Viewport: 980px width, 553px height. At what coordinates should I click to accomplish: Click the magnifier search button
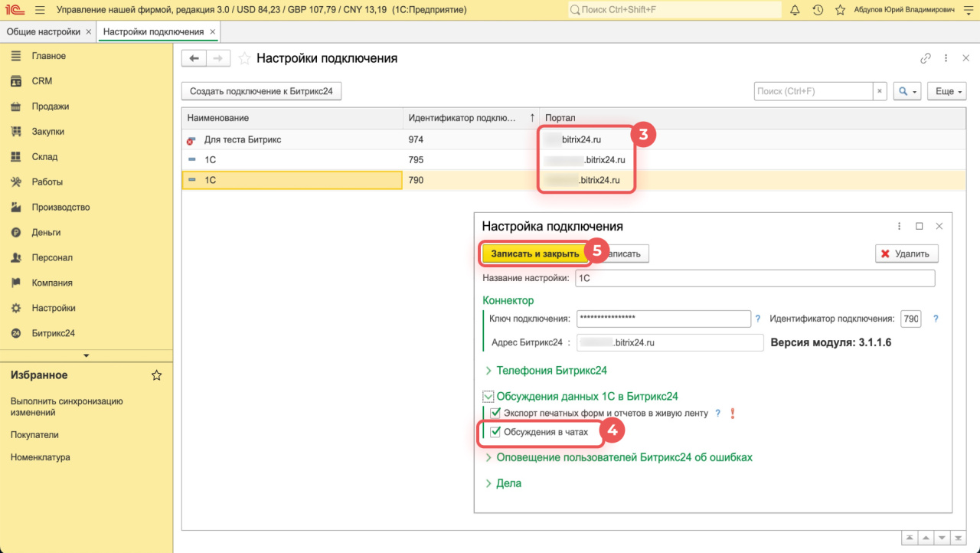pos(906,91)
